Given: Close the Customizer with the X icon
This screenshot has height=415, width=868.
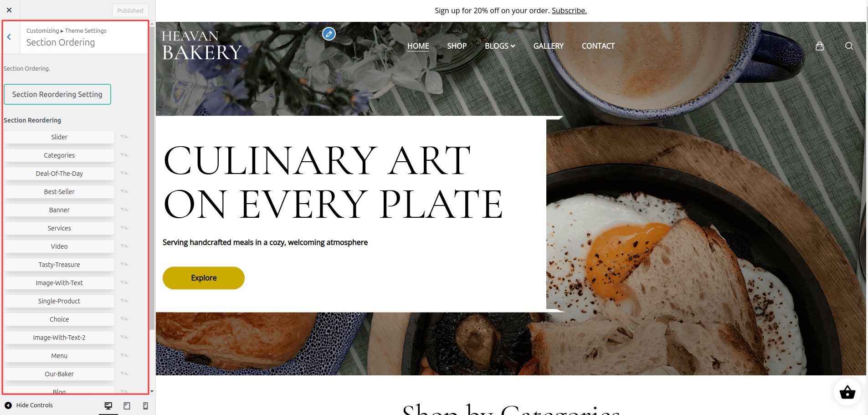Looking at the screenshot, I should 9,10.
